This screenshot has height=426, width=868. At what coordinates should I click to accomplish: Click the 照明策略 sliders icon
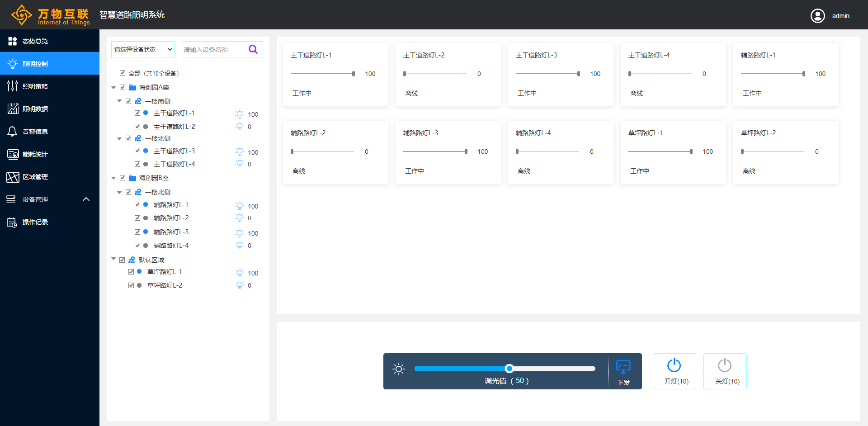13,86
